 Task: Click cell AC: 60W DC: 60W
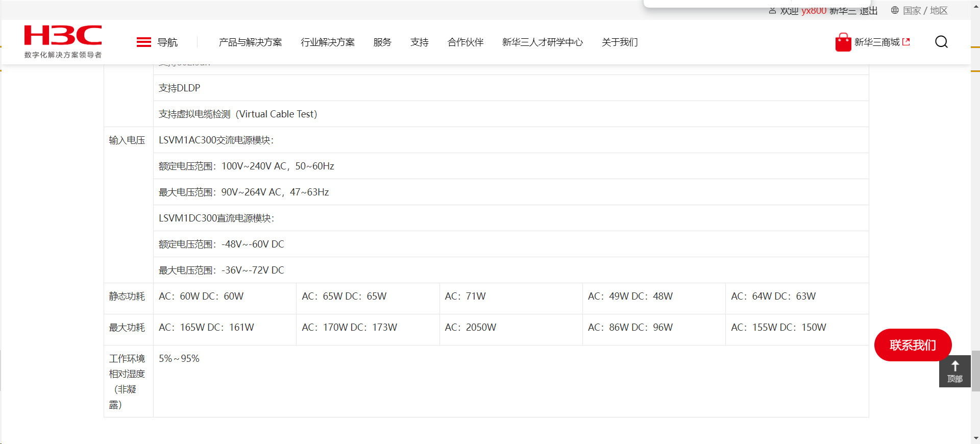[225, 299]
